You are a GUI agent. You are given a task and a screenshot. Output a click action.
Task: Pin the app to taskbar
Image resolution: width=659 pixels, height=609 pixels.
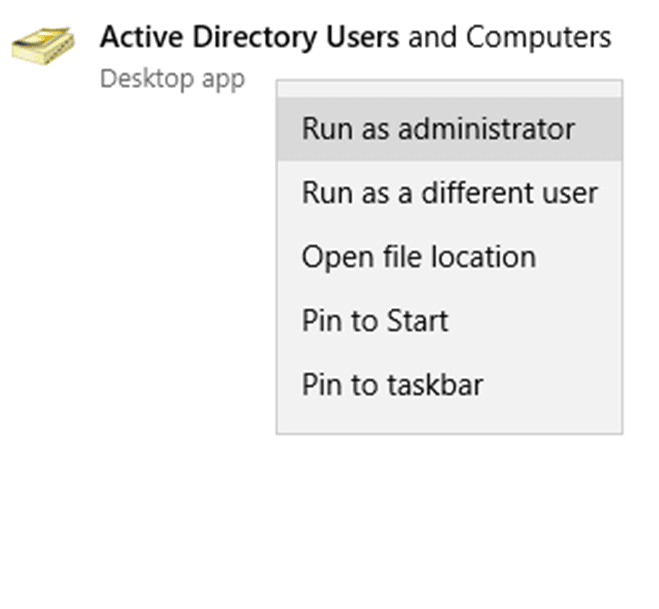click(392, 385)
